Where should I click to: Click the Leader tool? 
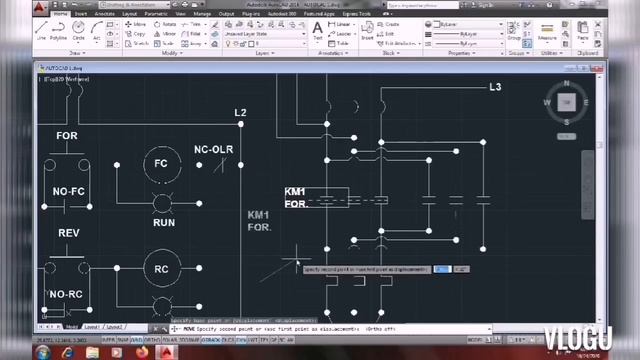340,34
